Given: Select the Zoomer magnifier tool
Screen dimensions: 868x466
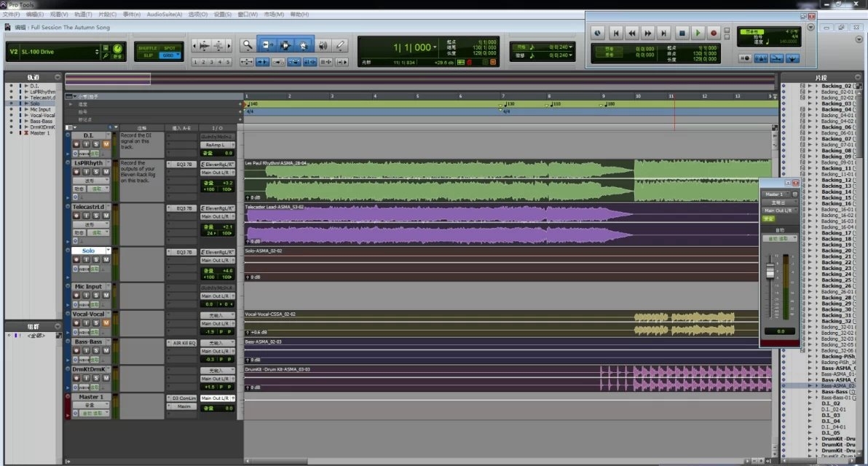Looking at the screenshot, I should tap(248, 45).
